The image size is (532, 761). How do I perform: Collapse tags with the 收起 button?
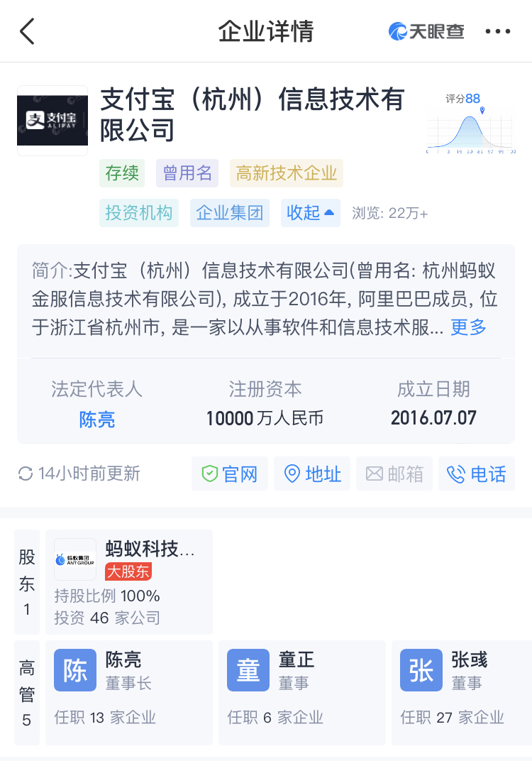(311, 212)
